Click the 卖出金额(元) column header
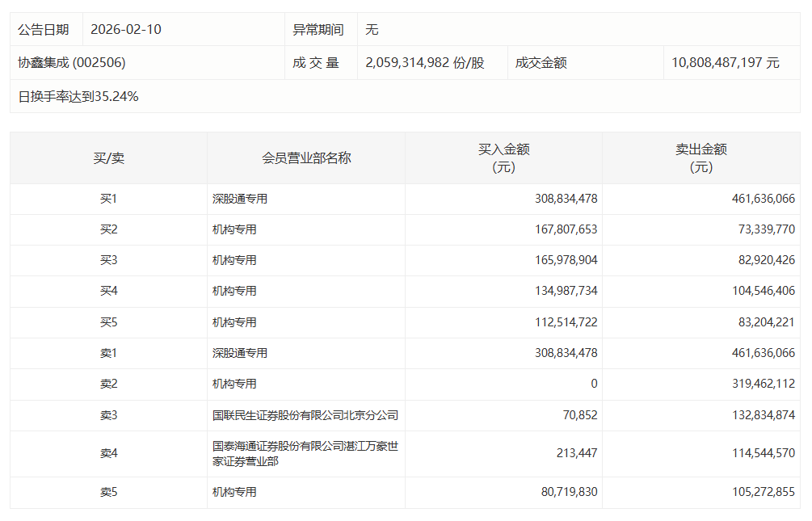Viewport: 812px width, 521px height. pyautogui.click(x=701, y=158)
